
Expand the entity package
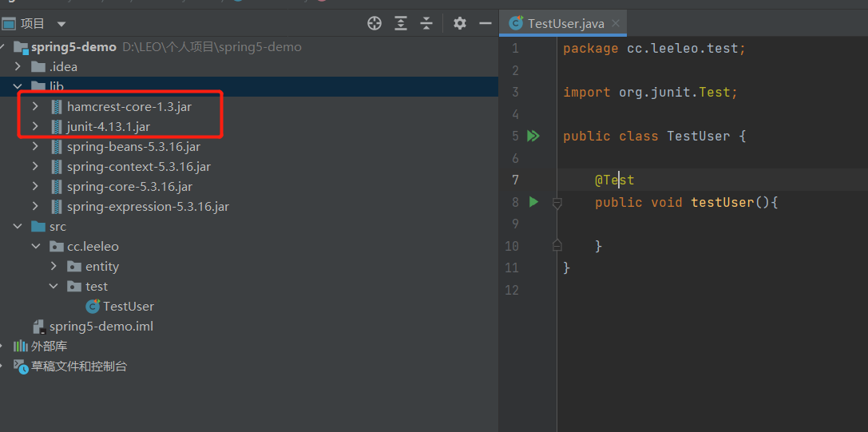point(54,267)
